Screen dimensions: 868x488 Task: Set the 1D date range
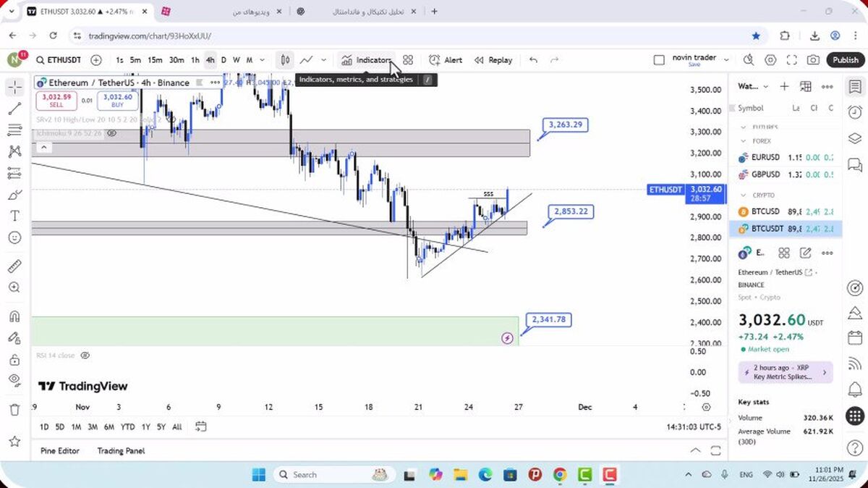[44, 426]
